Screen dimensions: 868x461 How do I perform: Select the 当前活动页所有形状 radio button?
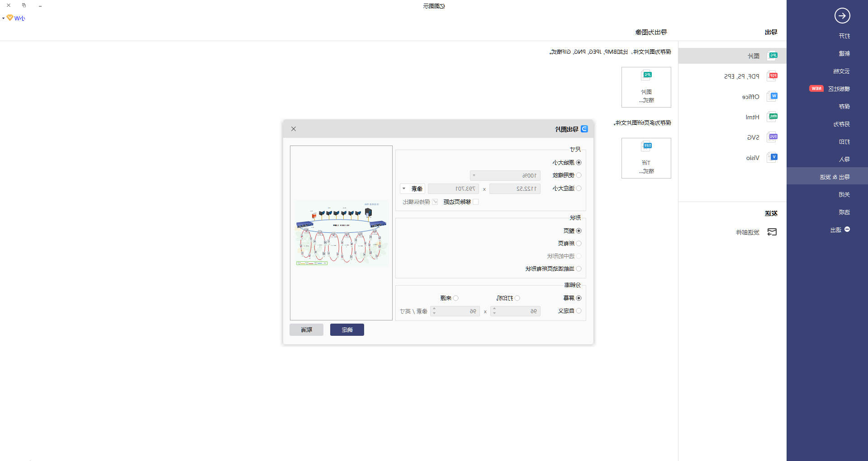click(579, 269)
